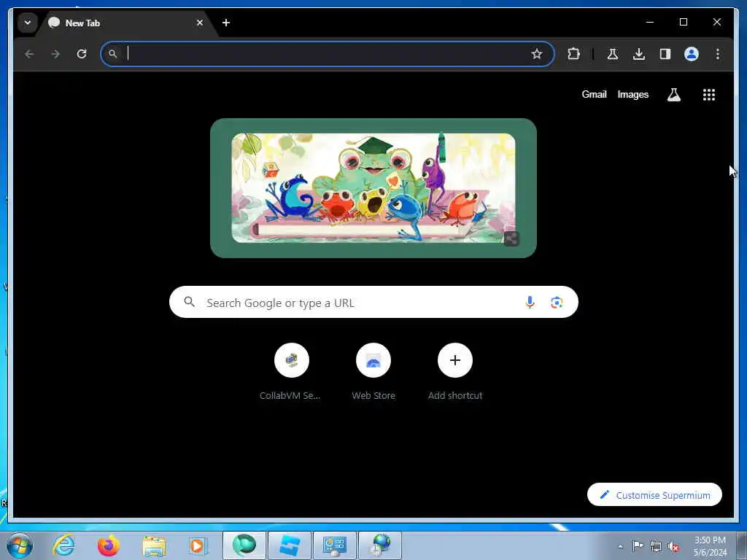
Task: Open the tab search dropdown arrow
Action: [28, 23]
